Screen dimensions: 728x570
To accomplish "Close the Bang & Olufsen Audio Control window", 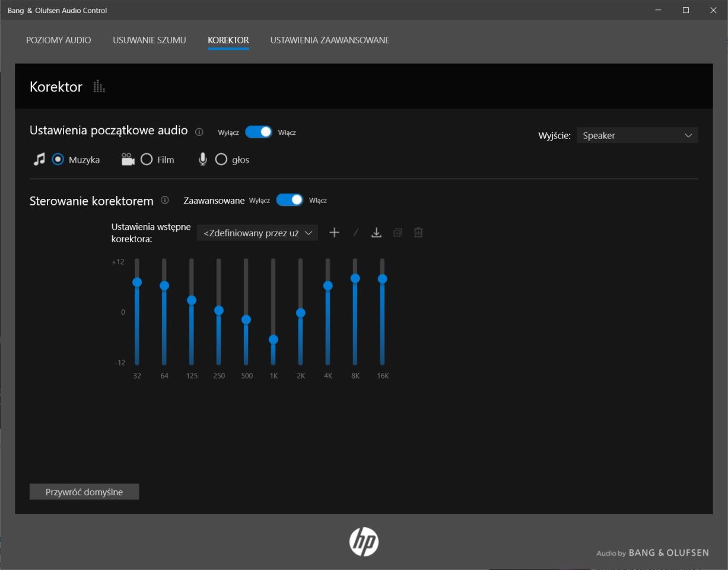I will tap(713, 10).
